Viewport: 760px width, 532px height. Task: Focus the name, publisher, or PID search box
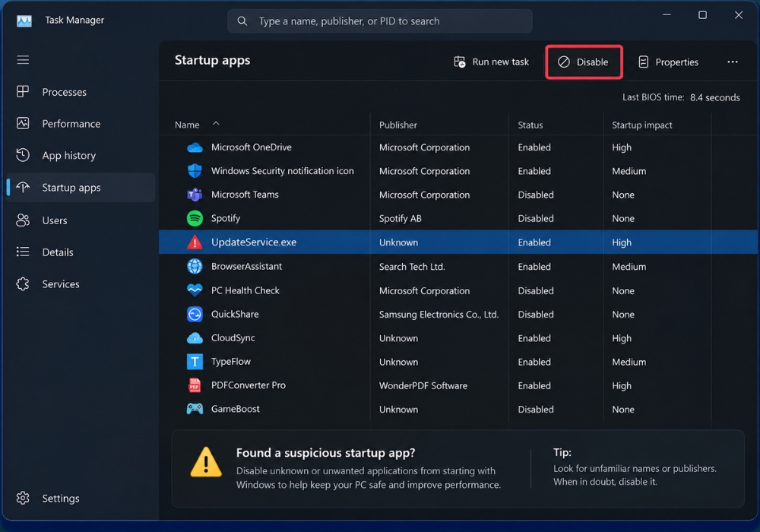(379, 21)
